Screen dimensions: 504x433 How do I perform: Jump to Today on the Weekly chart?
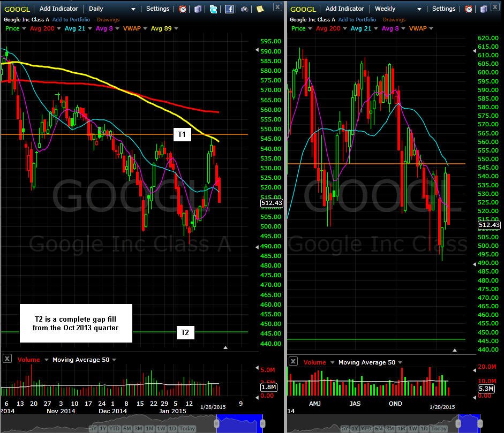click(439, 429)
